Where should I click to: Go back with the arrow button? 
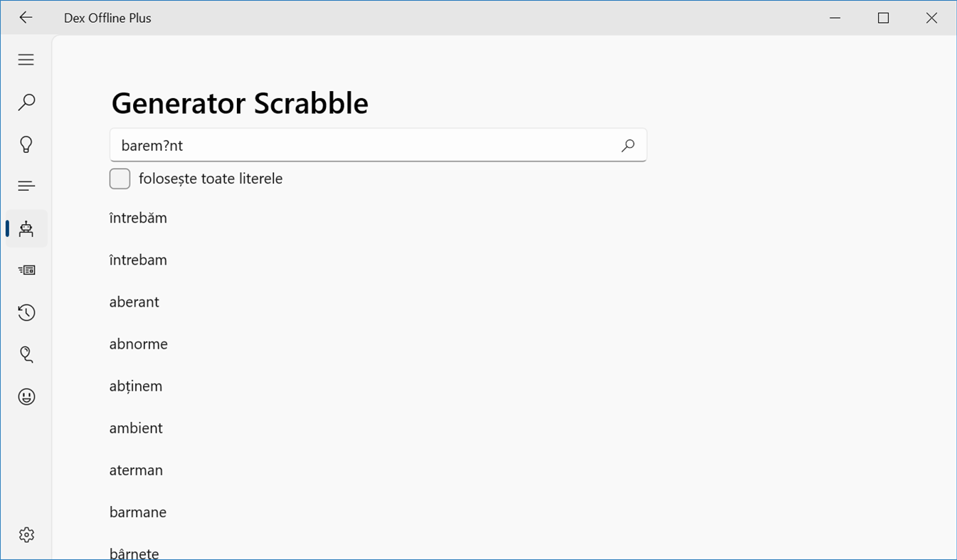tap(26, 18)
